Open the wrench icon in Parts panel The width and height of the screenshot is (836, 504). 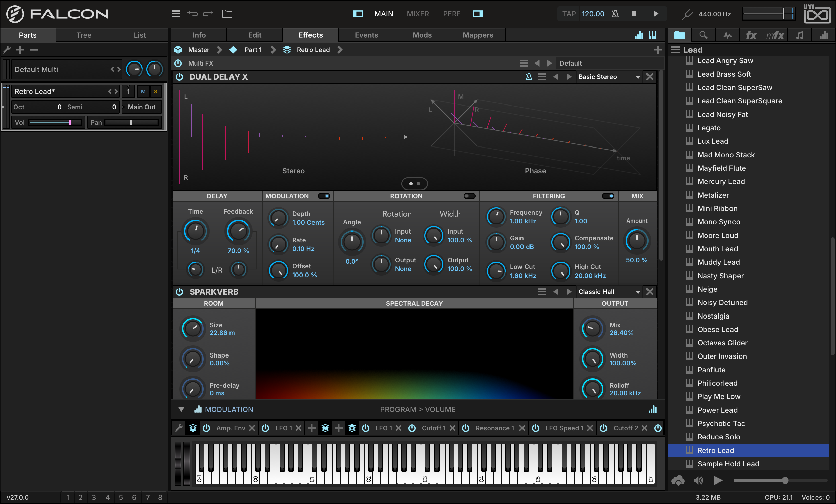pyautogui.click(x=7, y=50)
